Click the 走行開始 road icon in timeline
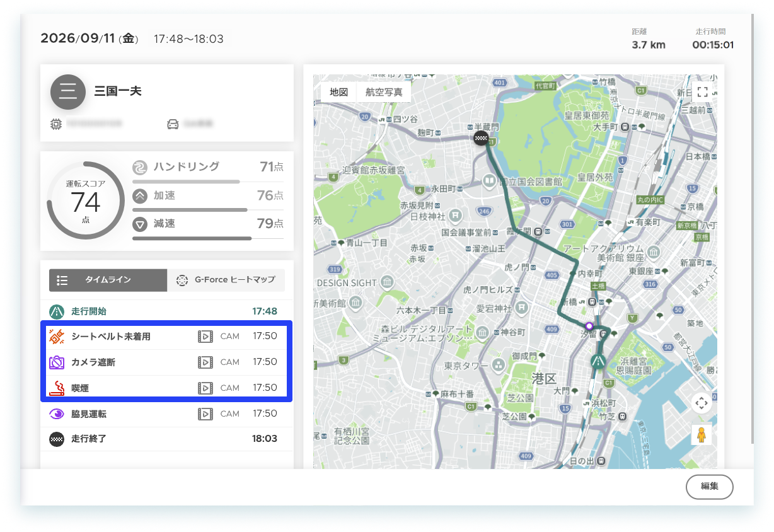 pyautogui.click(x=57, y=311)
